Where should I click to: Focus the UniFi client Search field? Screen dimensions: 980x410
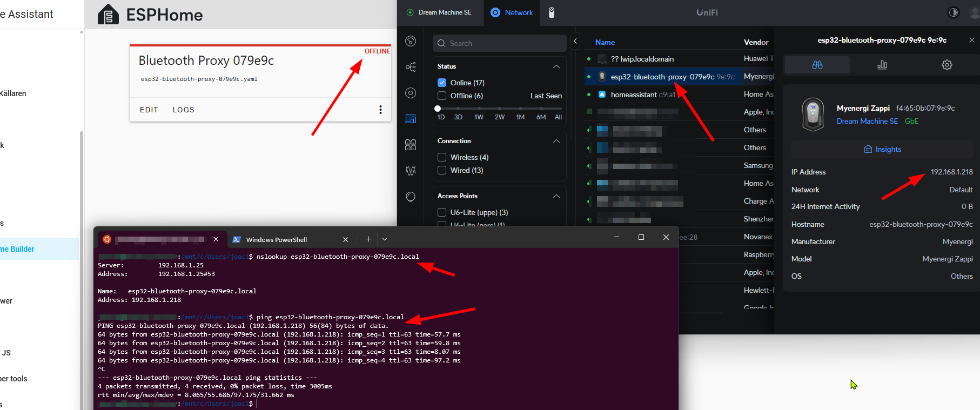(x=499, y=43)
